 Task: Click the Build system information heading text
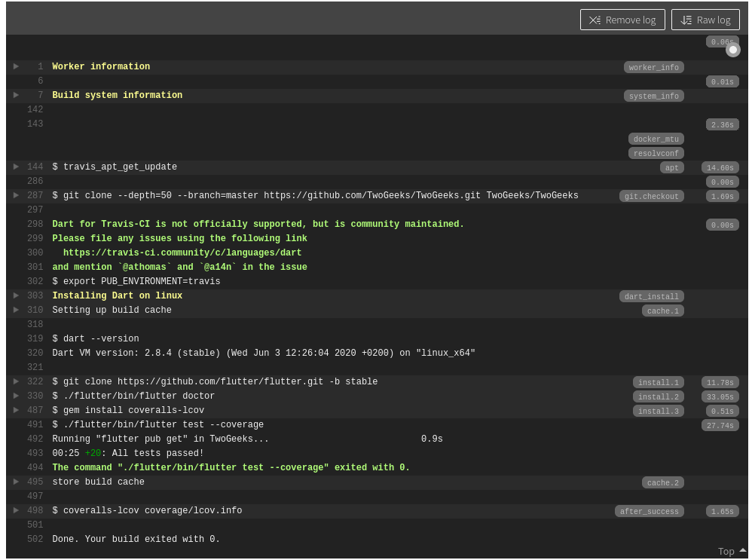[x=117, y=95]
